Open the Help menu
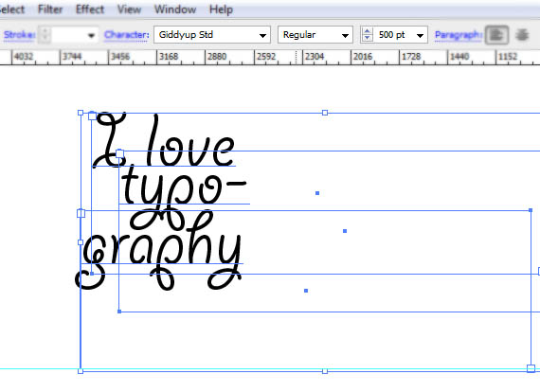 coord(221,9)
